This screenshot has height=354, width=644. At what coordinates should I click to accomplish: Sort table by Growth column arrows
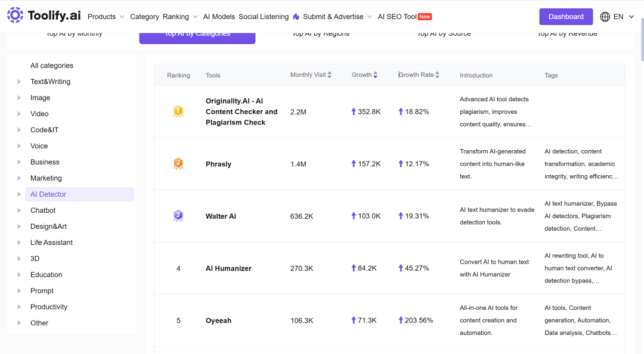[x=376, y=74]
